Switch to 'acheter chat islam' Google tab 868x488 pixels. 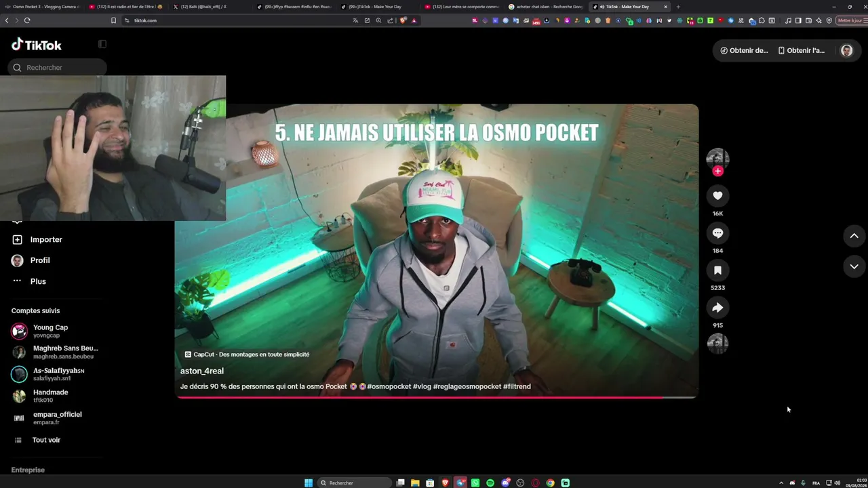point(547,7)
